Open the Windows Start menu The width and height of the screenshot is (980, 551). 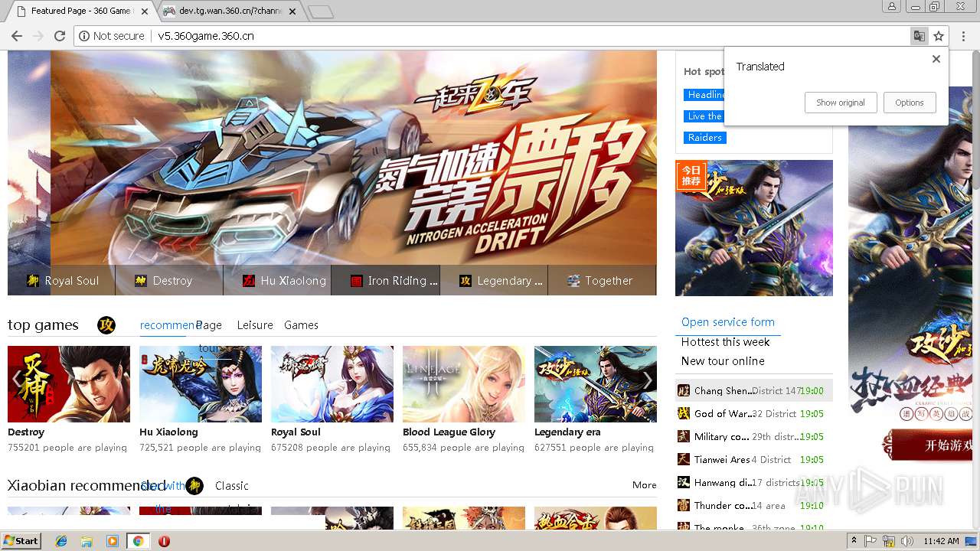point(21,540)
